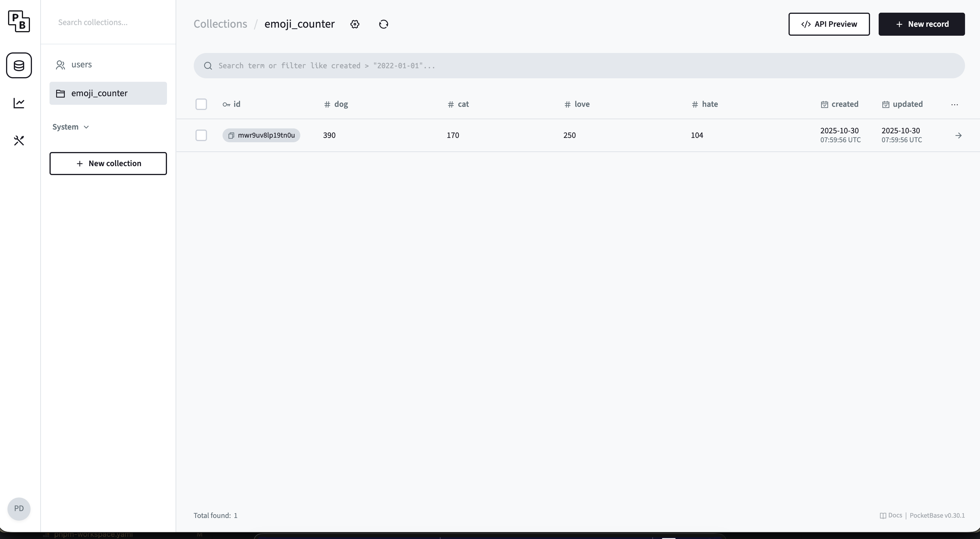Check the mwr9uv8lp19tn0u row checkbox
Viewport: 980px width, 539px height.
pos(201,135)
